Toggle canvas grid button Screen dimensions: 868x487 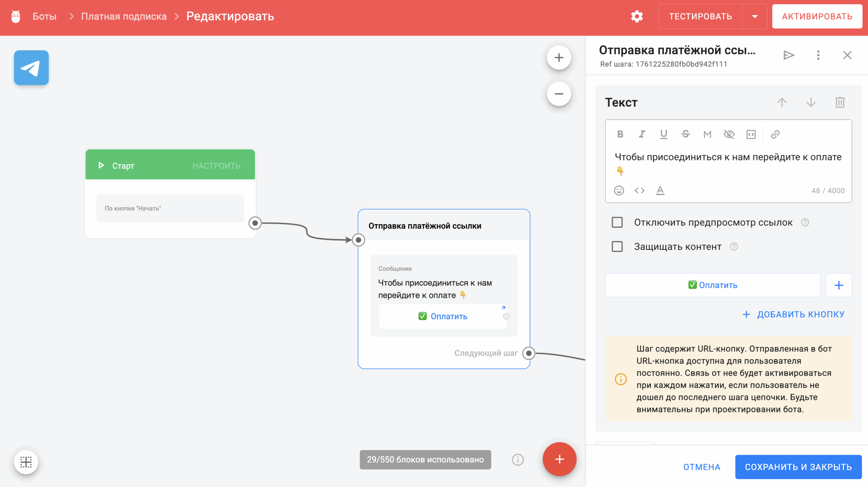(x=26, y=462)
